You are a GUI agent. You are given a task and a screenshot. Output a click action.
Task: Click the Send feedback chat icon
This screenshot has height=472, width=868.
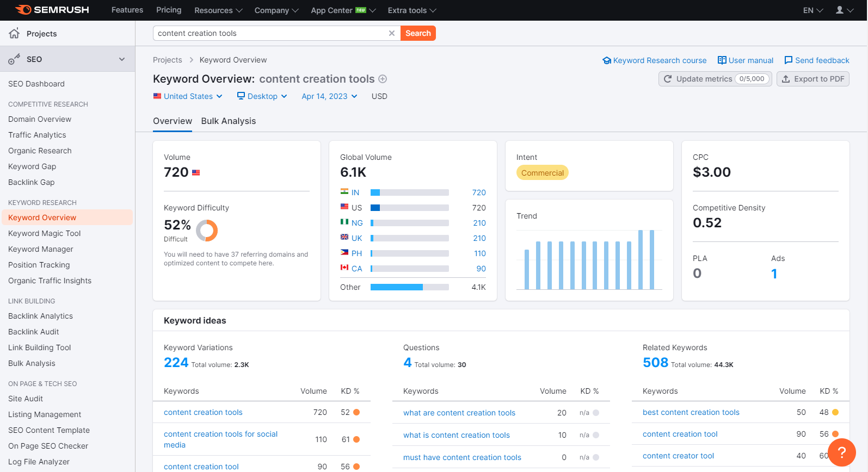click(789, 60)
